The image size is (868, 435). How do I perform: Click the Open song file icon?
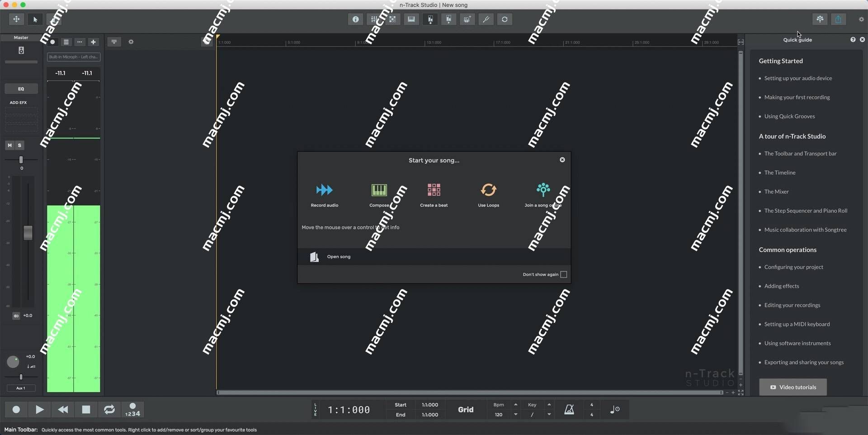[314, 257]
